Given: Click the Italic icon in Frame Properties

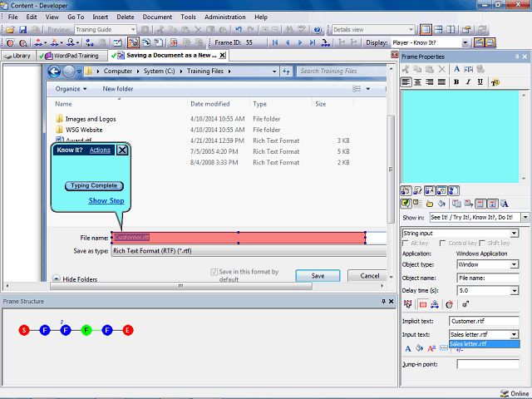Looking at the screenshot, I should point(468,82).
